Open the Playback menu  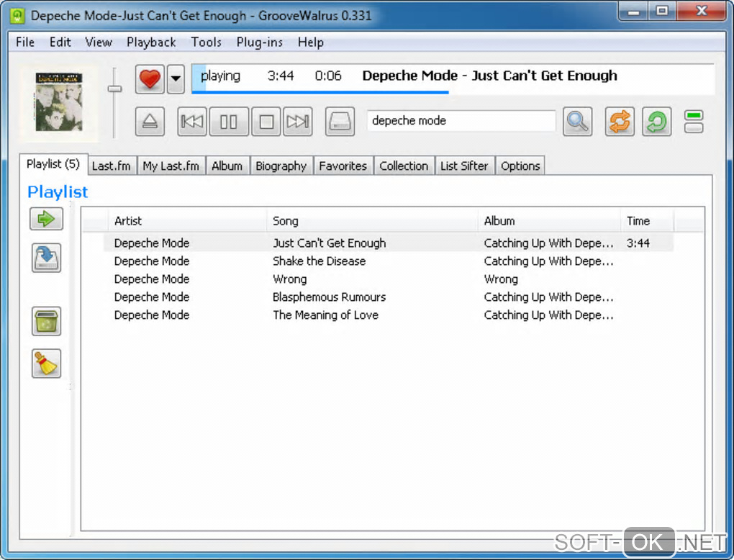pos(151,42)
